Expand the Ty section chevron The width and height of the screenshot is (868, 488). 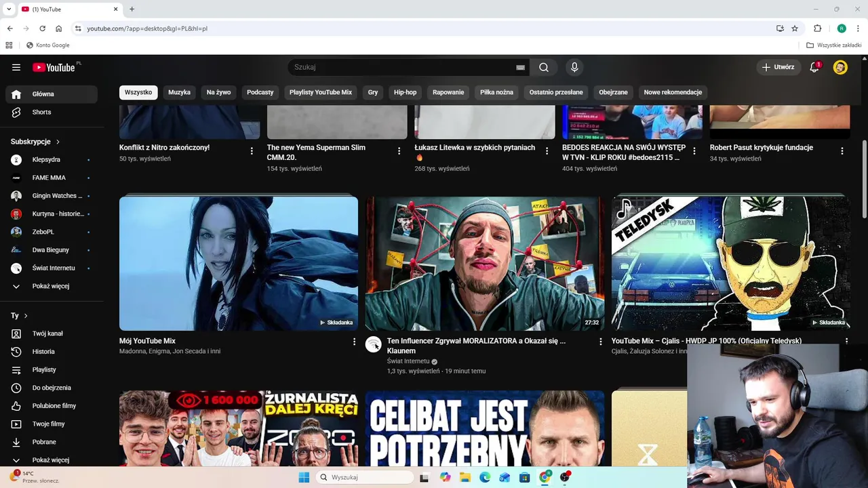pyautogui.click(x=26, y=316)
